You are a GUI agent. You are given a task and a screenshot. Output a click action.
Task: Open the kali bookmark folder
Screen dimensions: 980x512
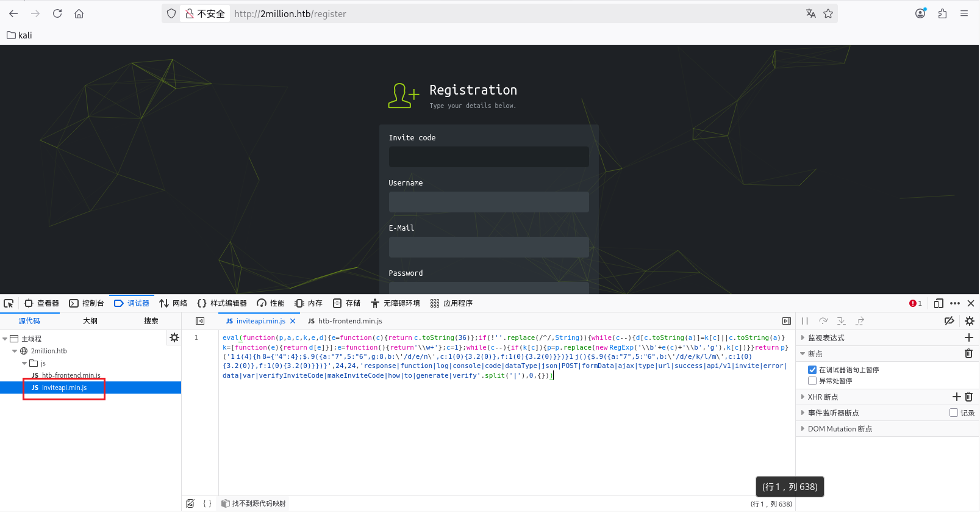(20, 35)
